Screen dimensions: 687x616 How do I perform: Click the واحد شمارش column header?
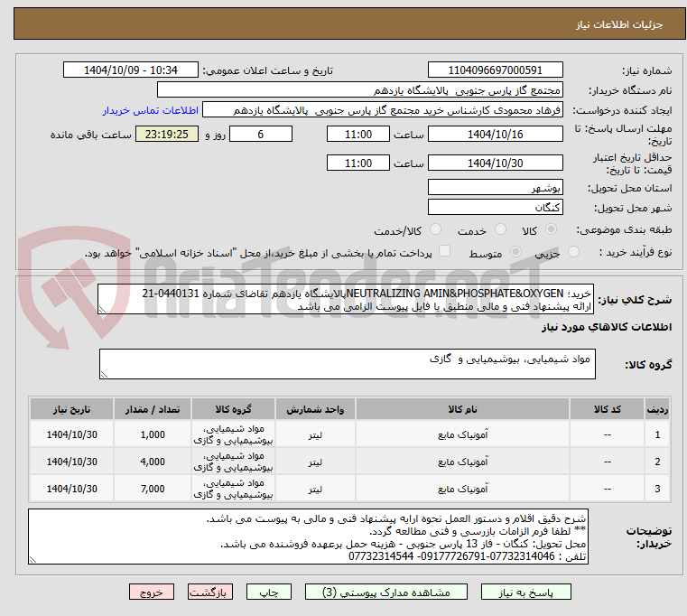point(315,409)
